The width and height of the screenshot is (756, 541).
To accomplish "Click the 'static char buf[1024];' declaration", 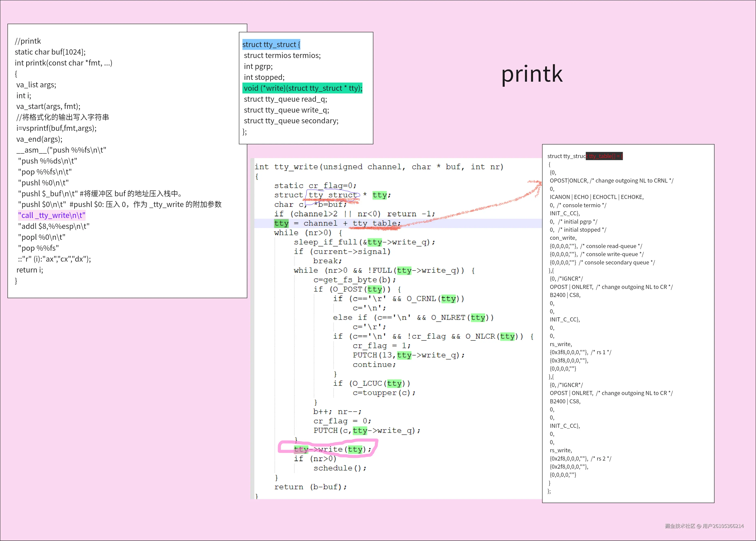I will click(50, 52).
